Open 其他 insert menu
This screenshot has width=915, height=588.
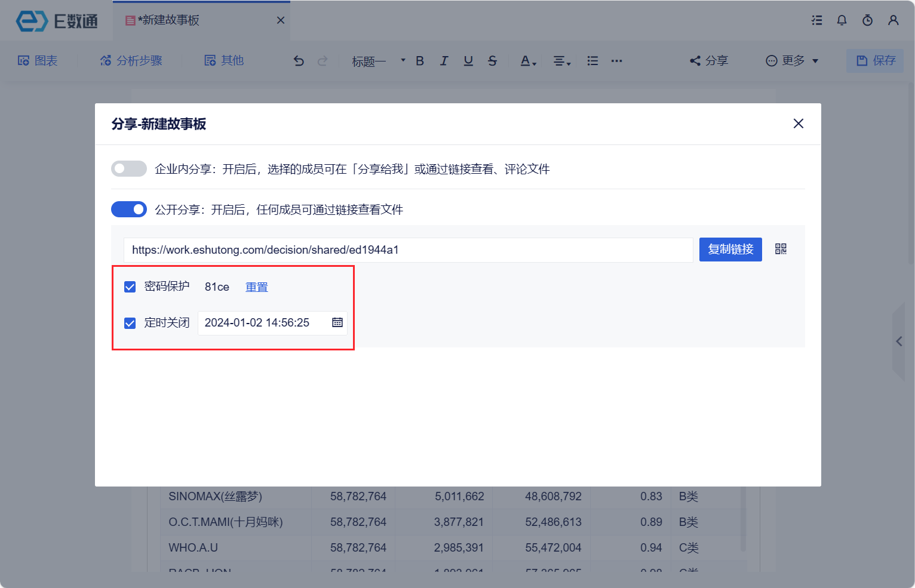(x=224, y=60)
